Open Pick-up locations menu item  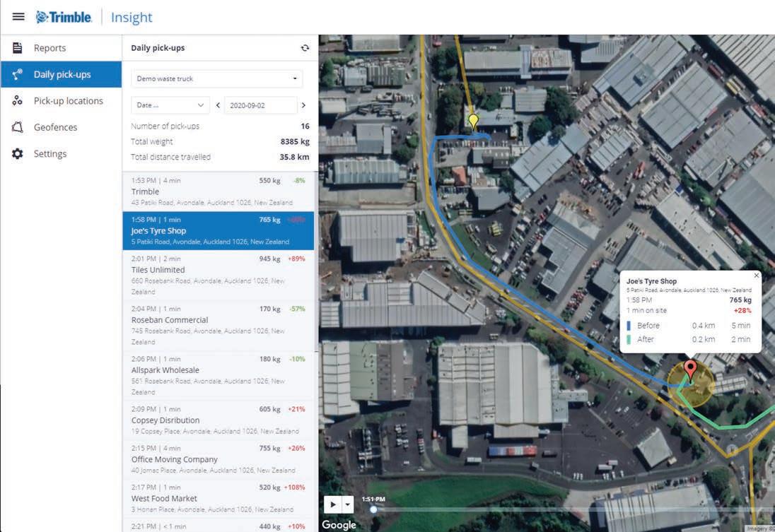coord(61,101)
